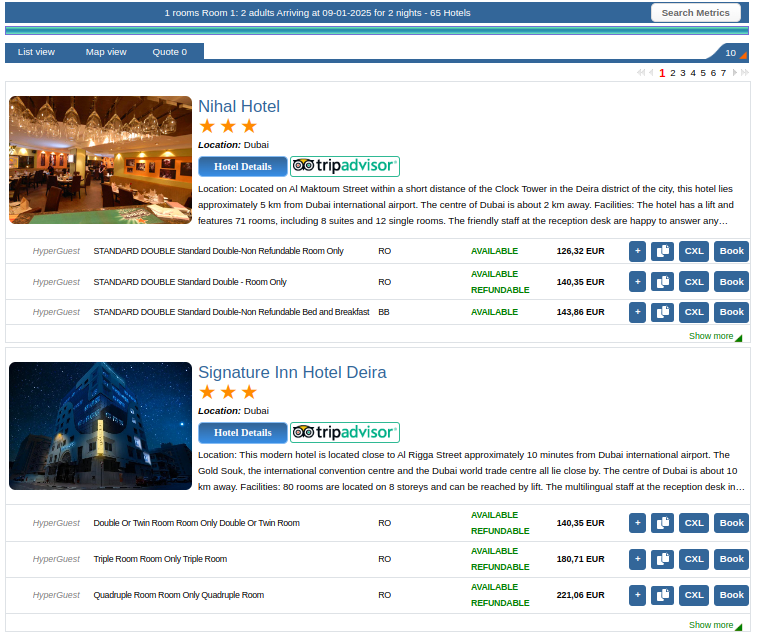View CXL policy for 143,86 EUR room
The height and width of the screenshot is (636, 757).
pos(694,312)
